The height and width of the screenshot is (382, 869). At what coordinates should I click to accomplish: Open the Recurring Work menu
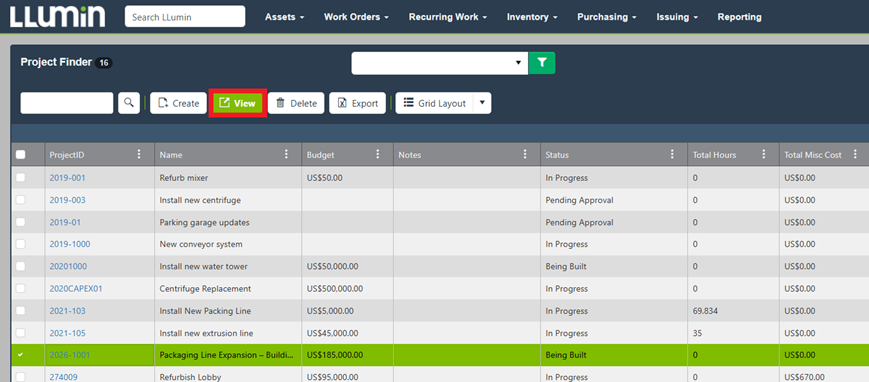(448, 17)
